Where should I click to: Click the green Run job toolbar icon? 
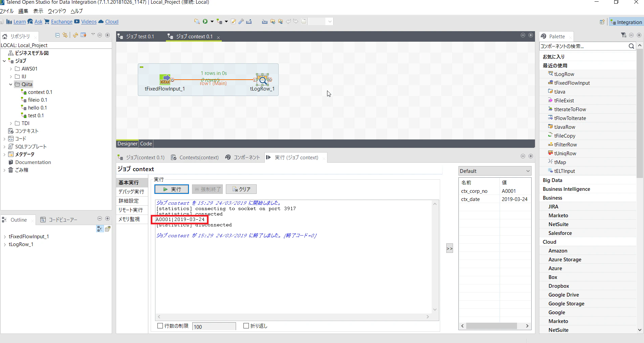205,21
